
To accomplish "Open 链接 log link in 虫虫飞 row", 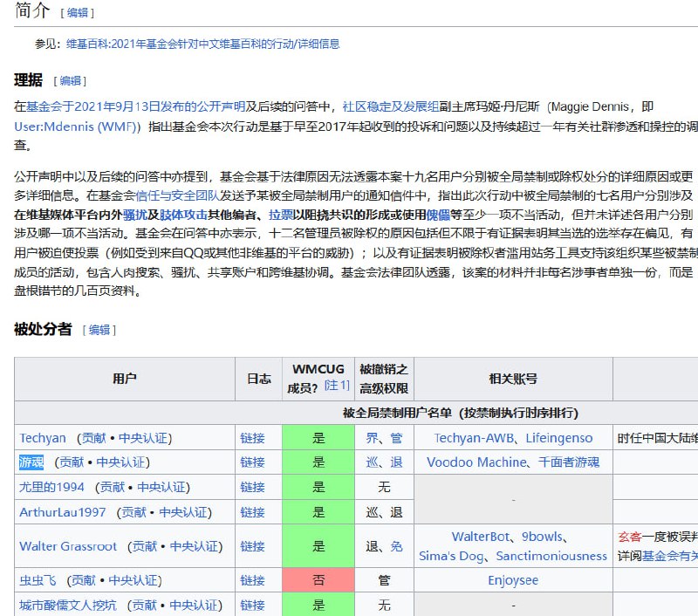I will click(252, 580).
